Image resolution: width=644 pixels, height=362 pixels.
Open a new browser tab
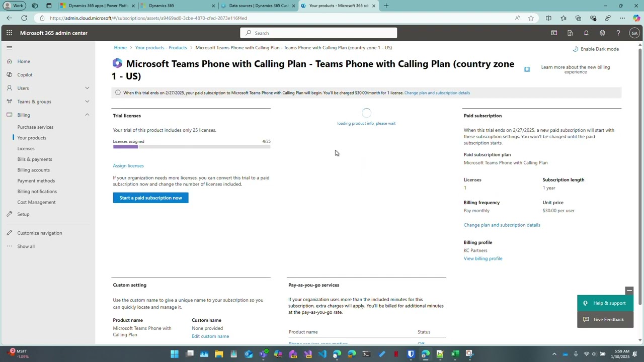[386, 6]
